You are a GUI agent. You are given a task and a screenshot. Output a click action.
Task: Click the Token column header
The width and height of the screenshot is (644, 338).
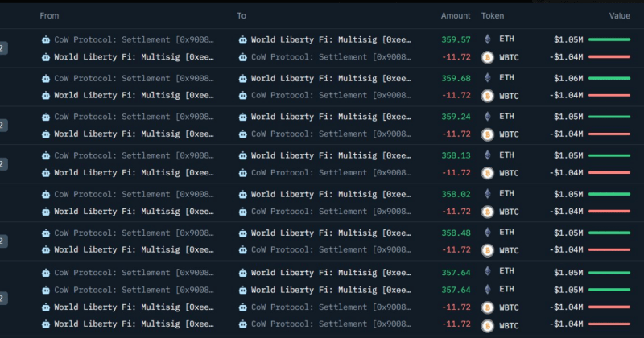click(493, 16)
